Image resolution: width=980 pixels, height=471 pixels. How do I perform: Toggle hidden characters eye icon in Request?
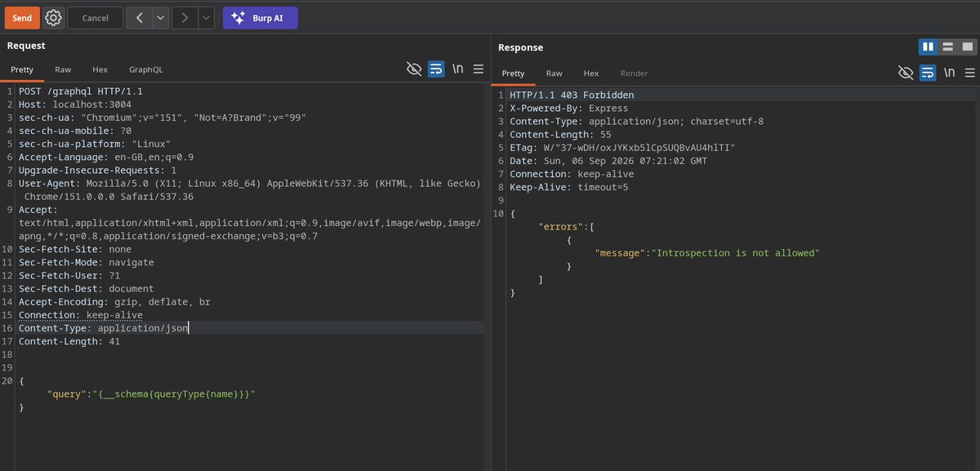[x=414, y=69]
